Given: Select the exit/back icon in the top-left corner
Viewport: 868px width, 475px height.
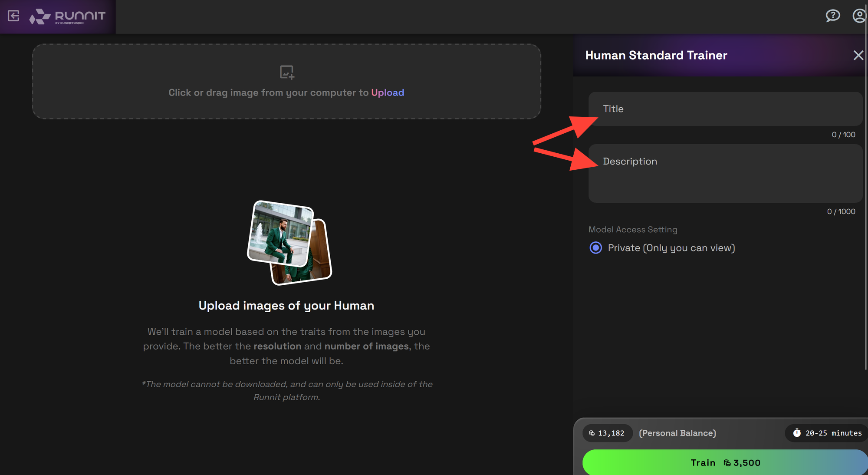Looking at the screenshot, I should coord(13,16).
